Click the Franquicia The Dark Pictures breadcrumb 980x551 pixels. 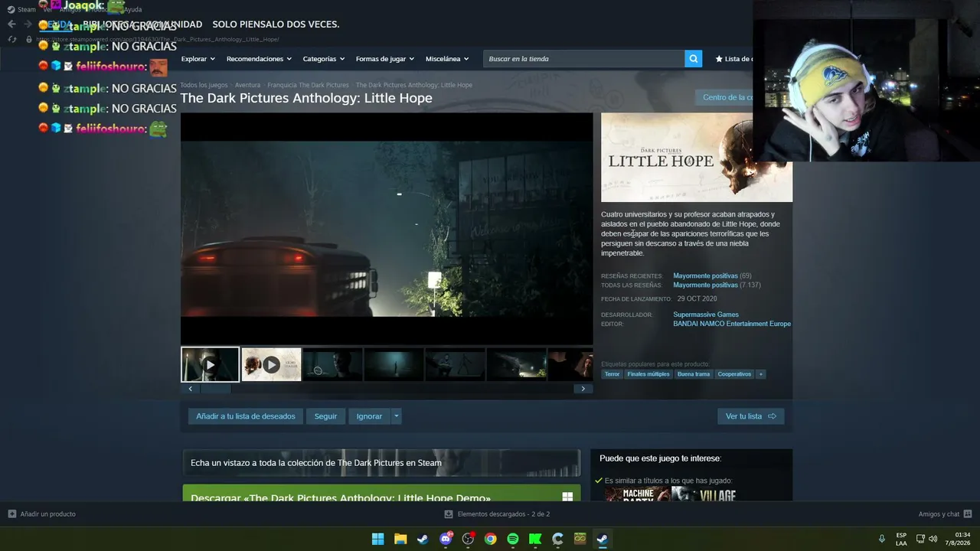coord(308,85)
